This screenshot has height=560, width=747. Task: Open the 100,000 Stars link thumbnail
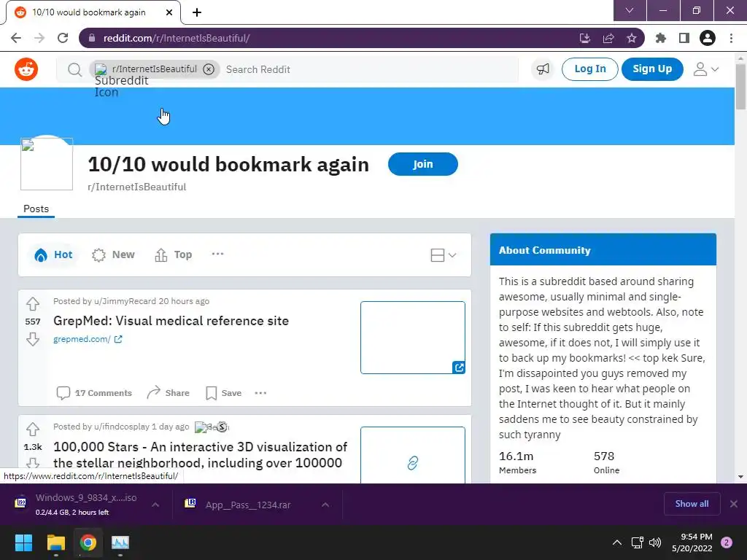[x=413, y=456]
